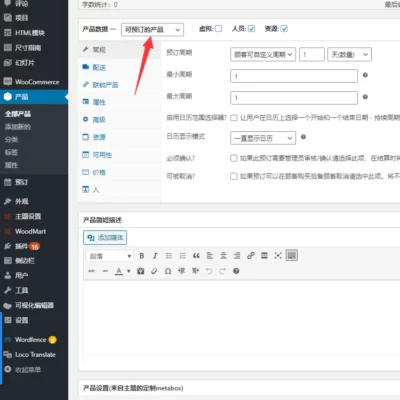Toggle bold formatting in the editor
The width and height of the screenshot is (400, 400).
click(x=142, y=256)
